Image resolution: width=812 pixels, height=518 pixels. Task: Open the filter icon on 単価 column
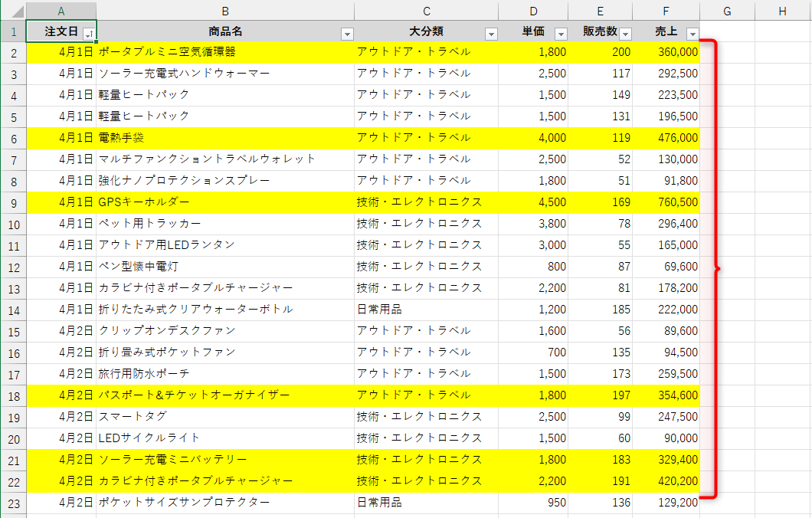pos(560,33)
